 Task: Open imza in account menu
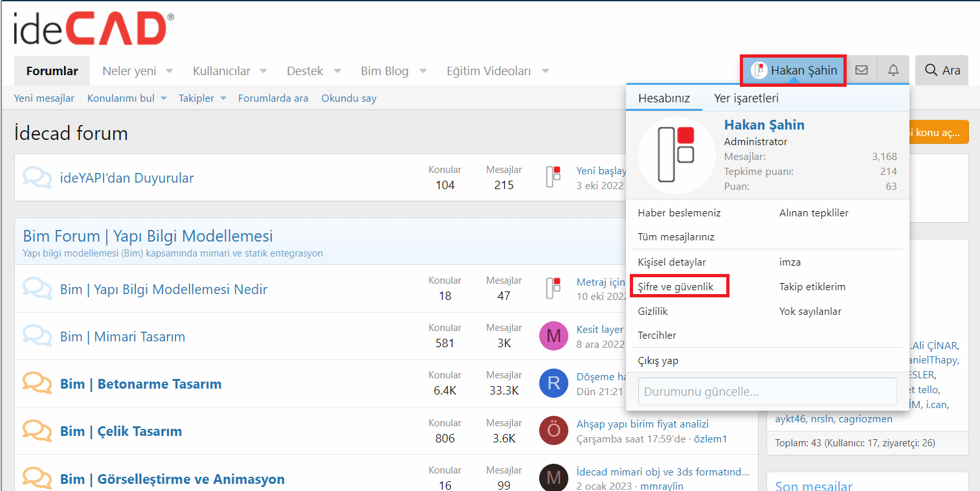tap(790, 262)
